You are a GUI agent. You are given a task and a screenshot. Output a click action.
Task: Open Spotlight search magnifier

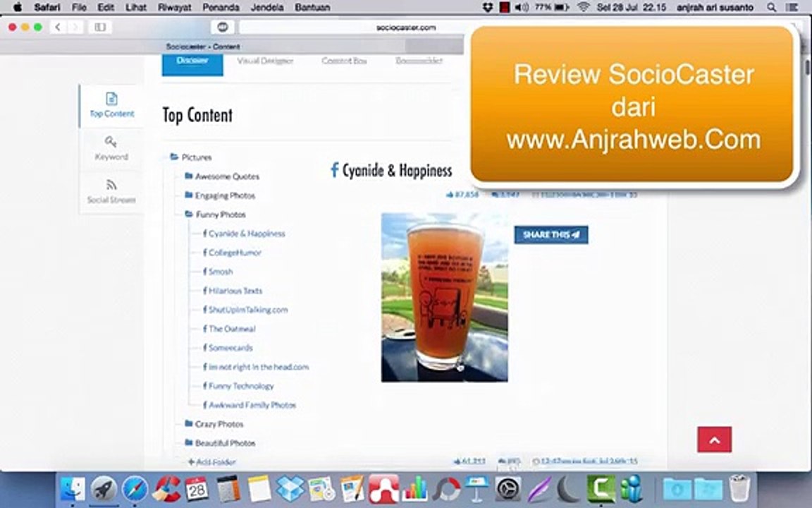pyautogui.click(x=771, y=7)
